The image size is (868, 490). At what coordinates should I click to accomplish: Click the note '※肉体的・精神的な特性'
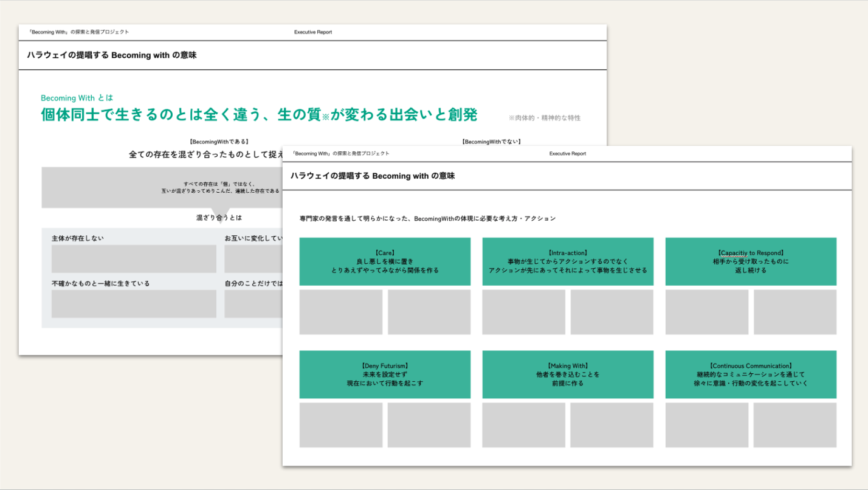(545, 118)
